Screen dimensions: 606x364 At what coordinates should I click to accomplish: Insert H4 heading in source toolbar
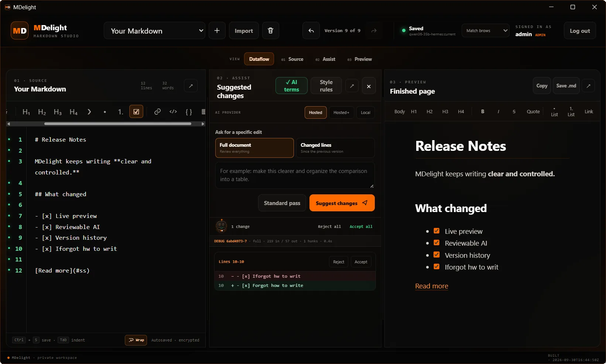click(73, 112)
